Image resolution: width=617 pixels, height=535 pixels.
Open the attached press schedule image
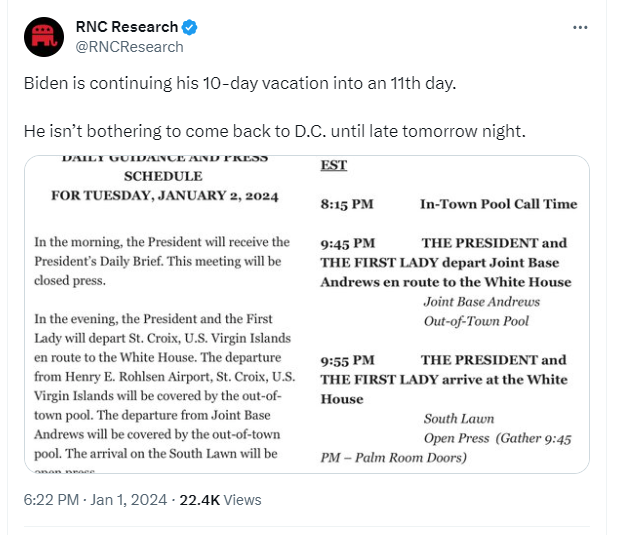pos(307,314)
